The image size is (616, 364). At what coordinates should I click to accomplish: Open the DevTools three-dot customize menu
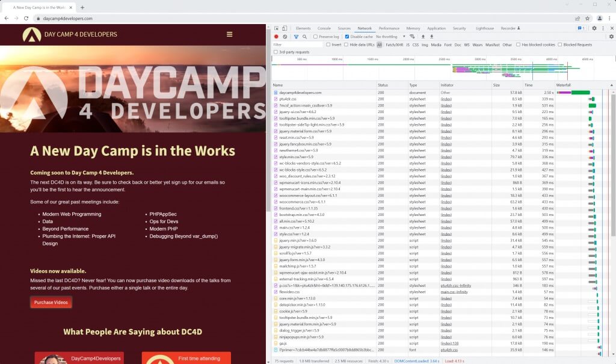pyautogui.click(x=603, y=28)
